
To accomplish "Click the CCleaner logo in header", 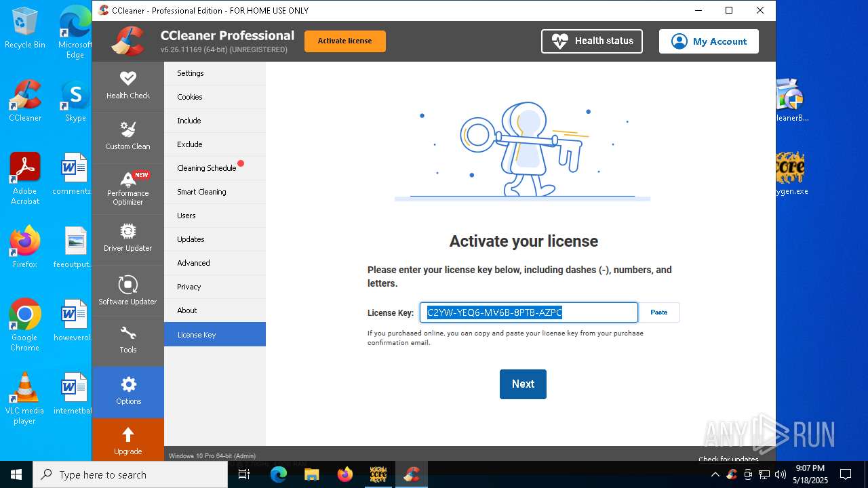I will [128, 41].
